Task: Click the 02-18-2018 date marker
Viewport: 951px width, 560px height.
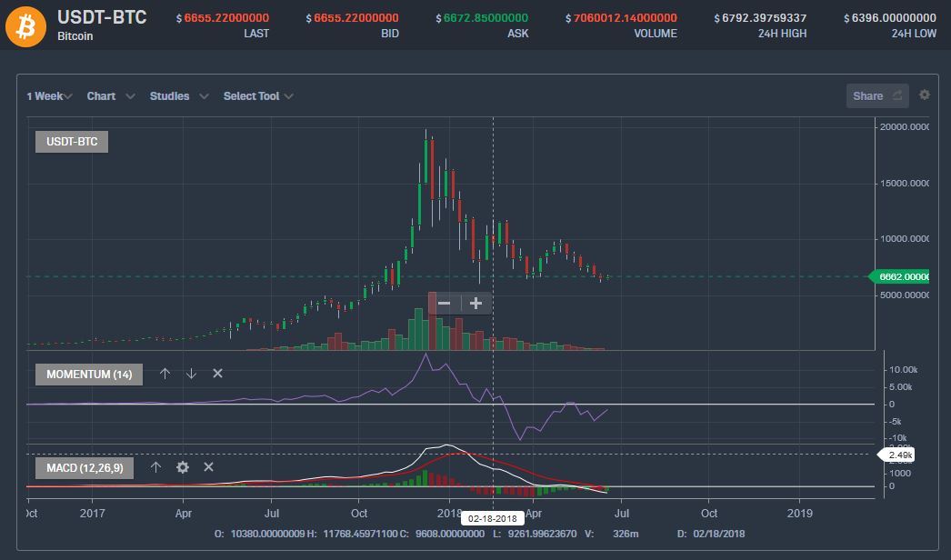Action: (493, 519)
